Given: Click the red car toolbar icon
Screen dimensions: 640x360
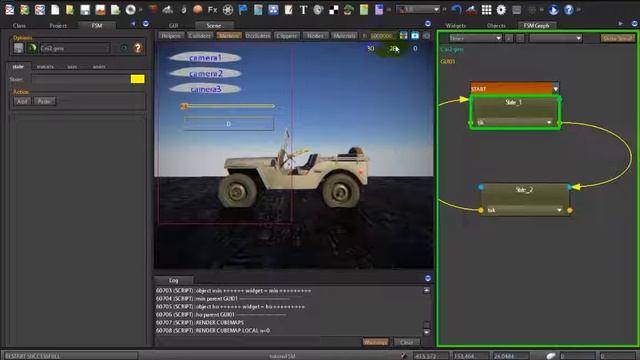Looking at the screenshot, I should [471, 9].
